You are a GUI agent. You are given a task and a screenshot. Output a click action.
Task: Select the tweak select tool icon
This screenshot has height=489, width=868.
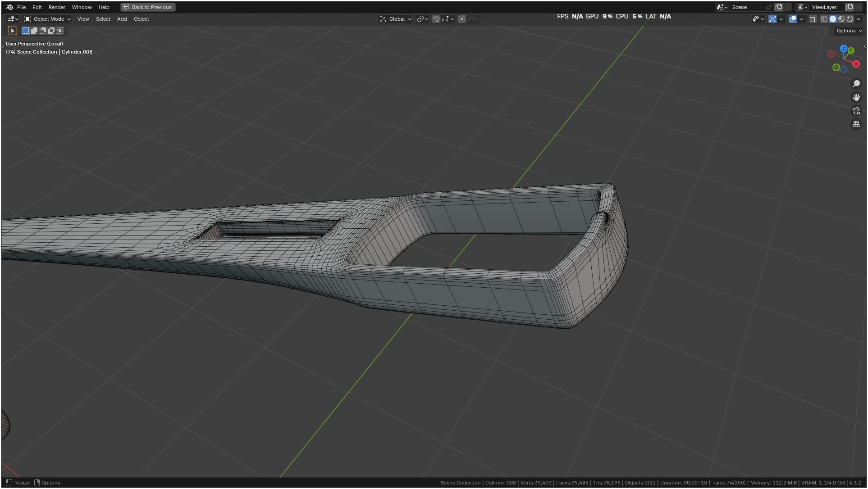point(13,31)
